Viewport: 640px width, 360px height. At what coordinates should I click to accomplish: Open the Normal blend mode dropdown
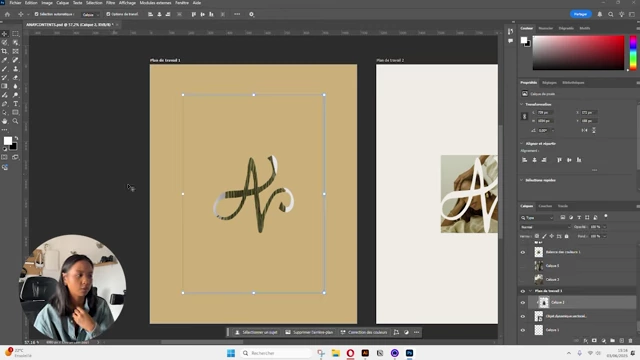click(545, 227)
